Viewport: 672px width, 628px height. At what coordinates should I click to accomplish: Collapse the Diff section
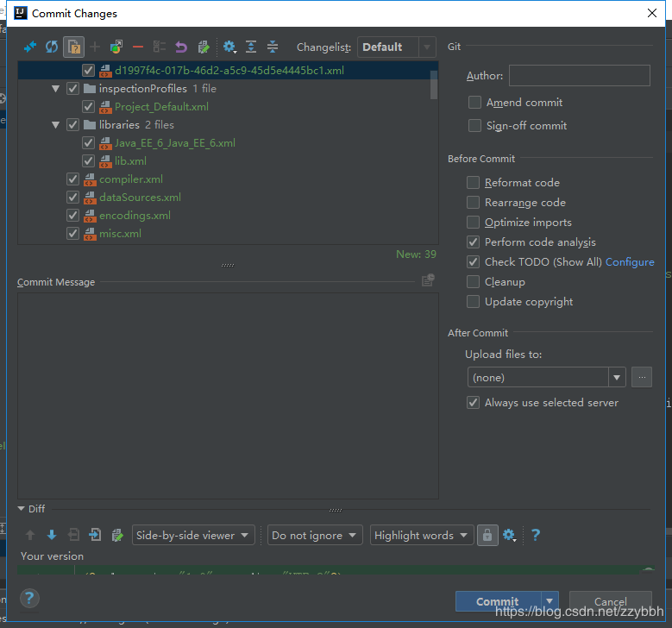21,509
